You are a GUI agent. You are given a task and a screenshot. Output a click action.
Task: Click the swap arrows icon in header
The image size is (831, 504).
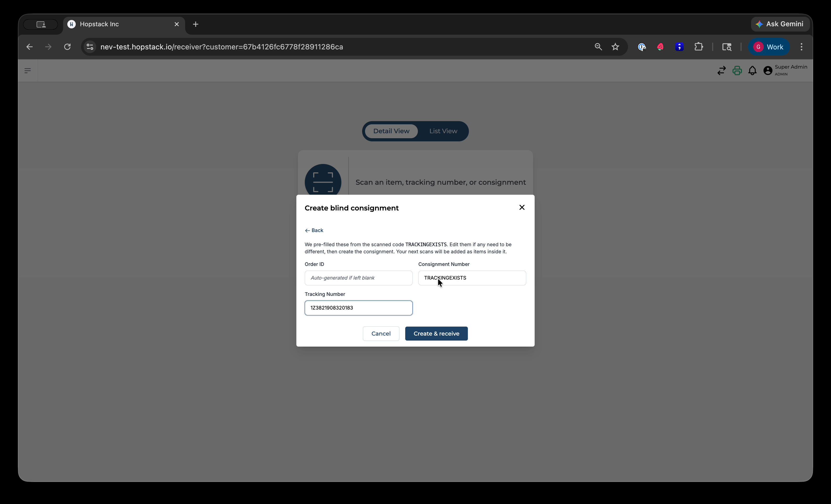point(721,71)
